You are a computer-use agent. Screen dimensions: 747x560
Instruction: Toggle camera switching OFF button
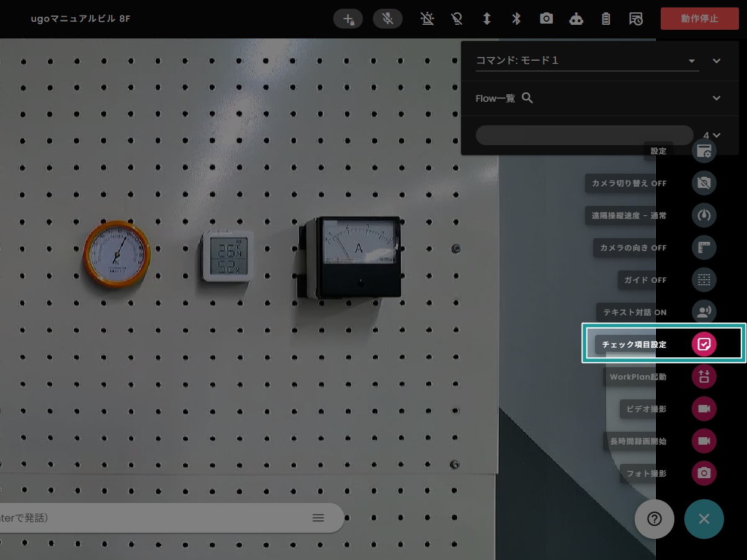(x=704, y=183)
